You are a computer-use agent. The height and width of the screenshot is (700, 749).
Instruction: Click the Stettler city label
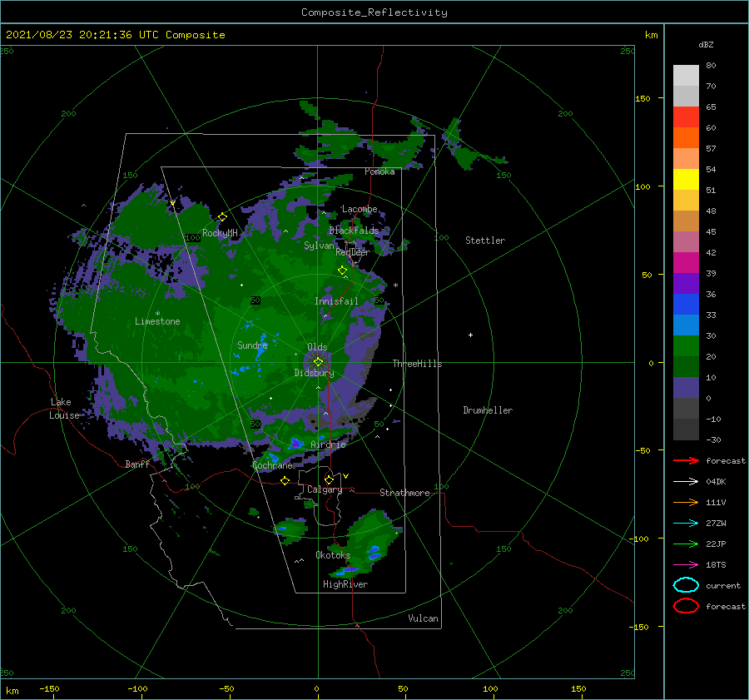[x=485, y=241]
